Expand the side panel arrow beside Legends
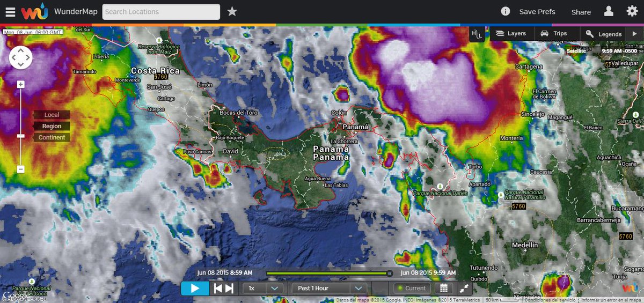Screen dimensions: 644x303 634,34
